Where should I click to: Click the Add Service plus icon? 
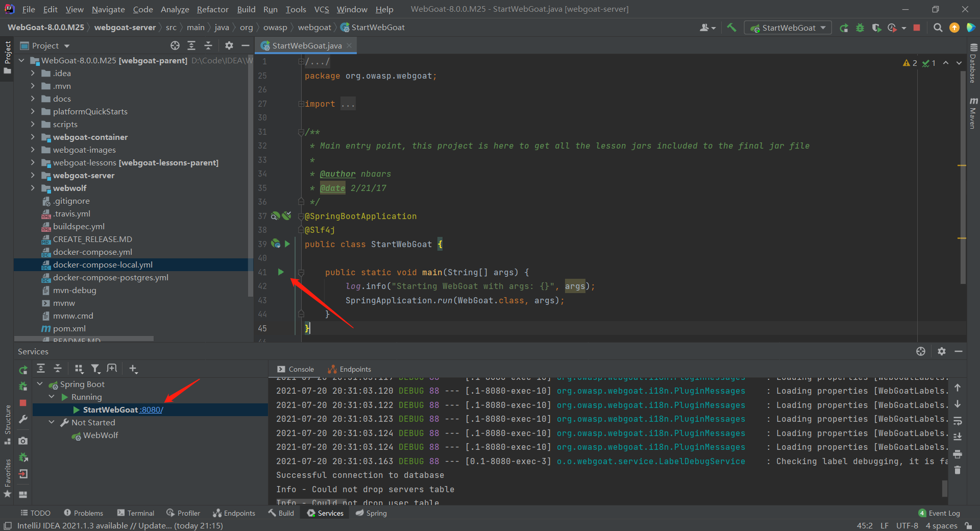[133, 369]
